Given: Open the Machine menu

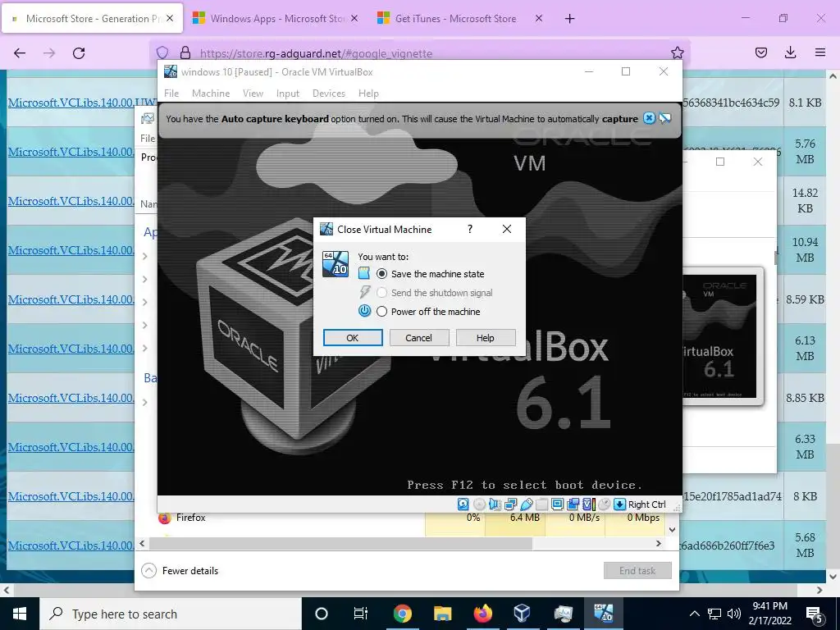Looking at the screenshot, I should coord(211,94).
